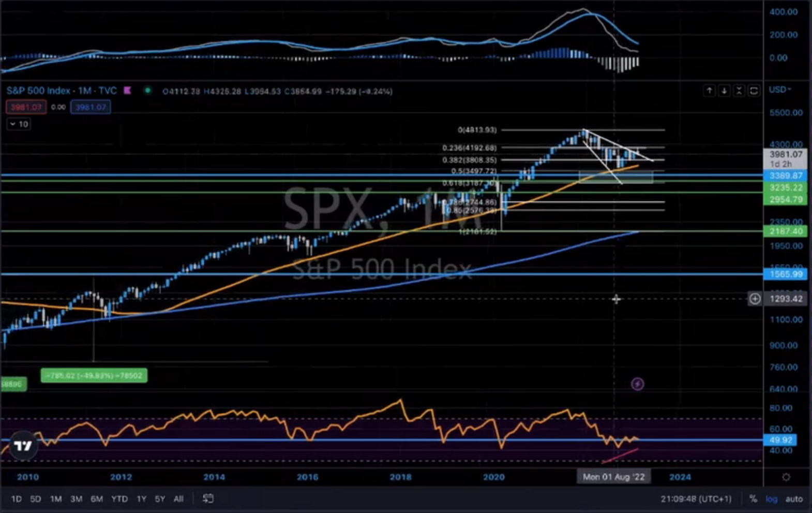Toggle percent scale mode

click(x=753, y=499)
